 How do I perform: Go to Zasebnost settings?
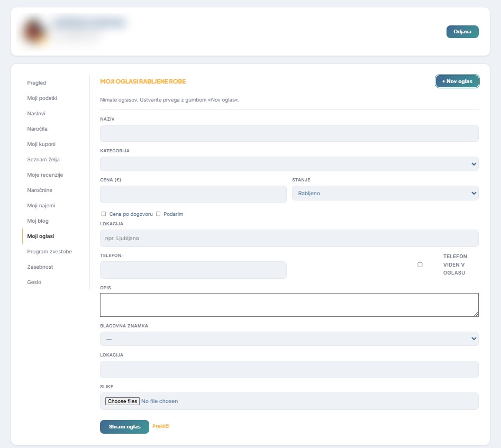40,267
